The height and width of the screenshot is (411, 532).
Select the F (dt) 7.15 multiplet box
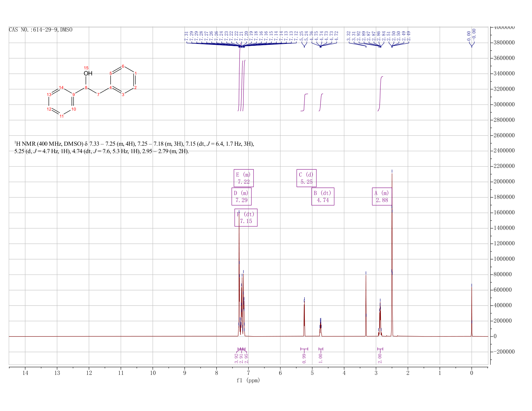[x=246, y=218]
